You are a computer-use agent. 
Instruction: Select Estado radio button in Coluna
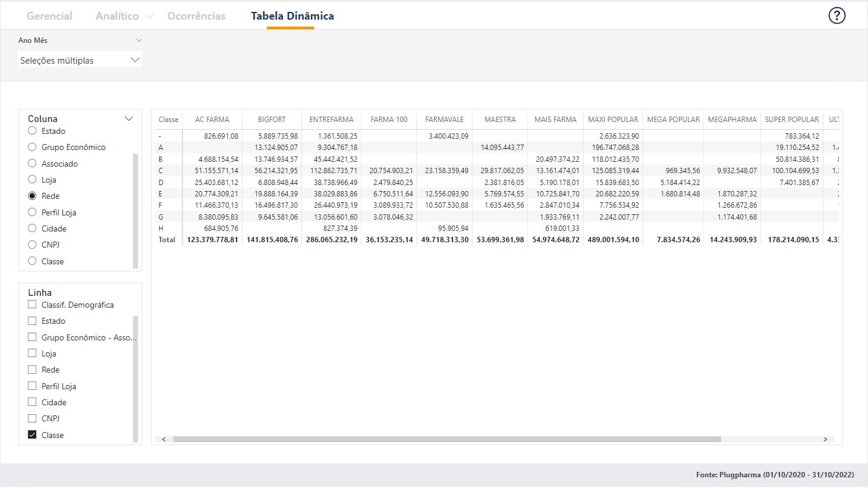(33, 131)
